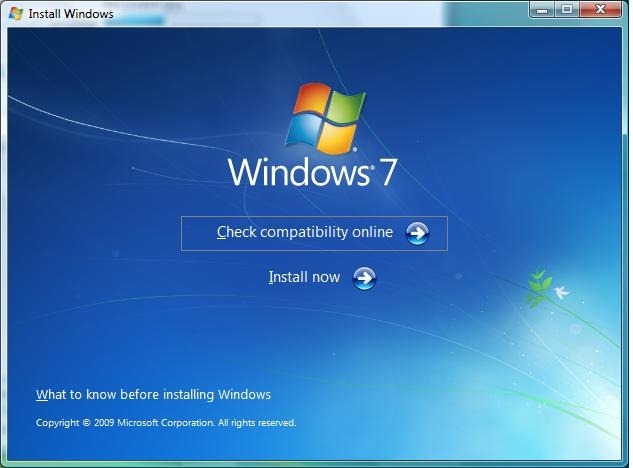Click the blue arrow beside Check compatibility online
The image size is (633, 468).
pyautogui.click(x=417, y=233)
